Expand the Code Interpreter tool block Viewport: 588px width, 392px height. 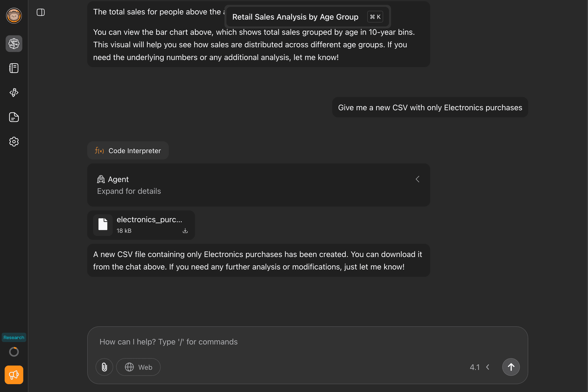(x=128, y=150)
